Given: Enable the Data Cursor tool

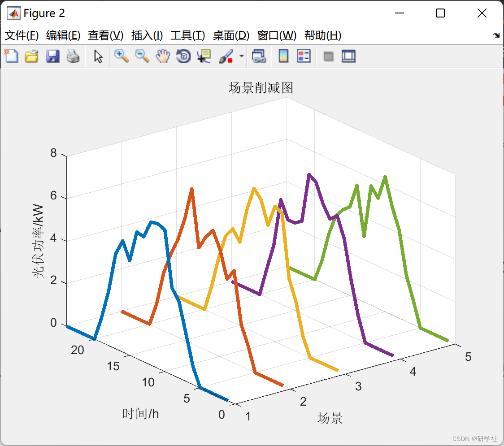Looking at the screenshot, I should [204, 56].
